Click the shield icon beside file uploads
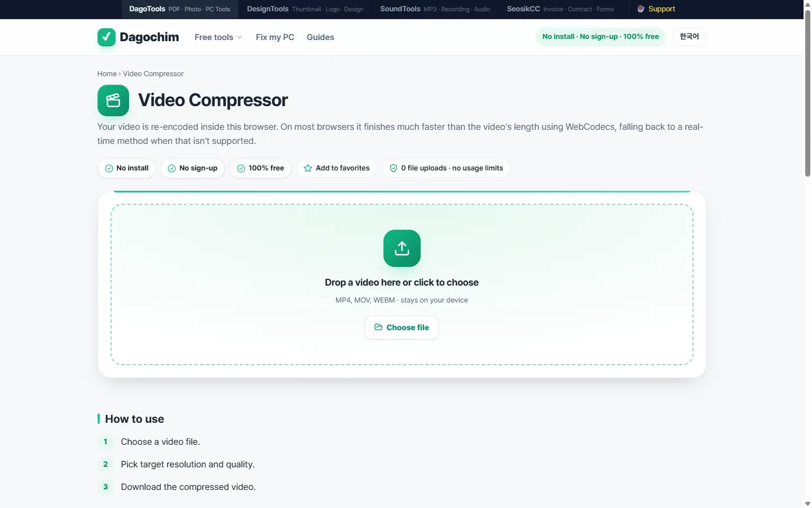The height and width of the screenshot is (508, 812). 394,168
